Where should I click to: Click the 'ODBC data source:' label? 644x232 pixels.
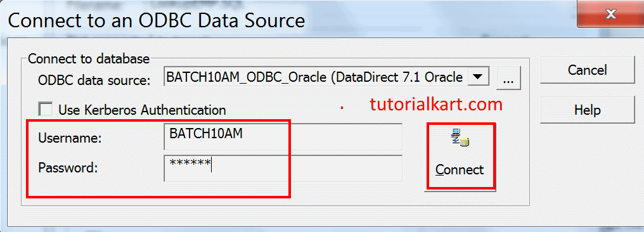(94, 80)
